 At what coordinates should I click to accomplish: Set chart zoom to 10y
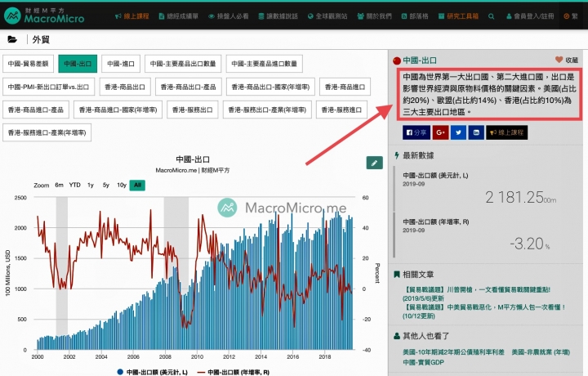click(122, 185)
